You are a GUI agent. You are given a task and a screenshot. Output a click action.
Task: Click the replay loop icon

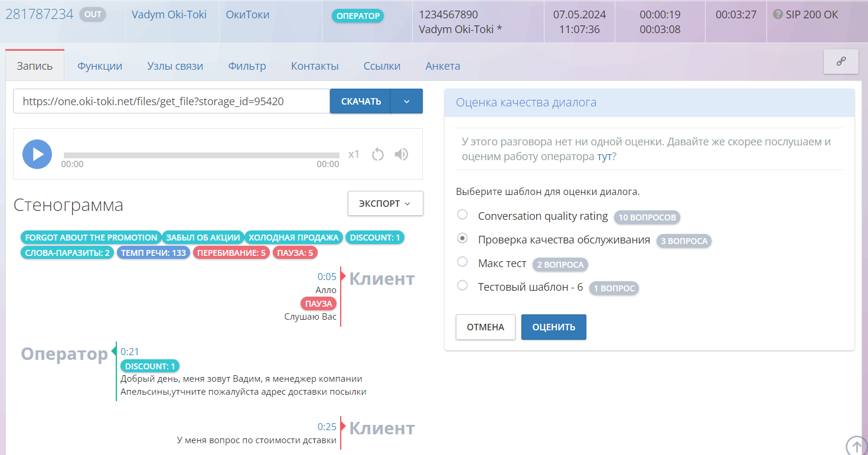[x=378, y=154]
